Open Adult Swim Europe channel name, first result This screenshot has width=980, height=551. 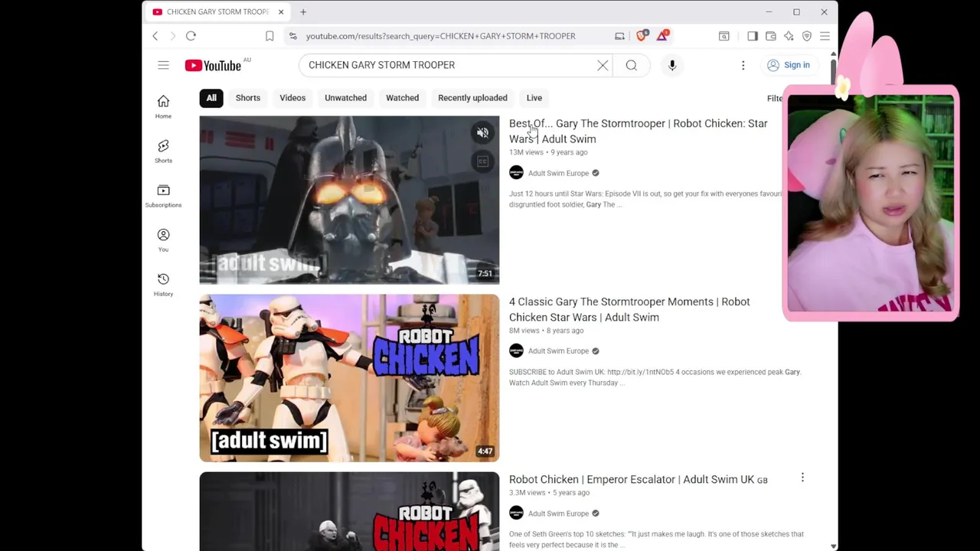pos(558,173)
